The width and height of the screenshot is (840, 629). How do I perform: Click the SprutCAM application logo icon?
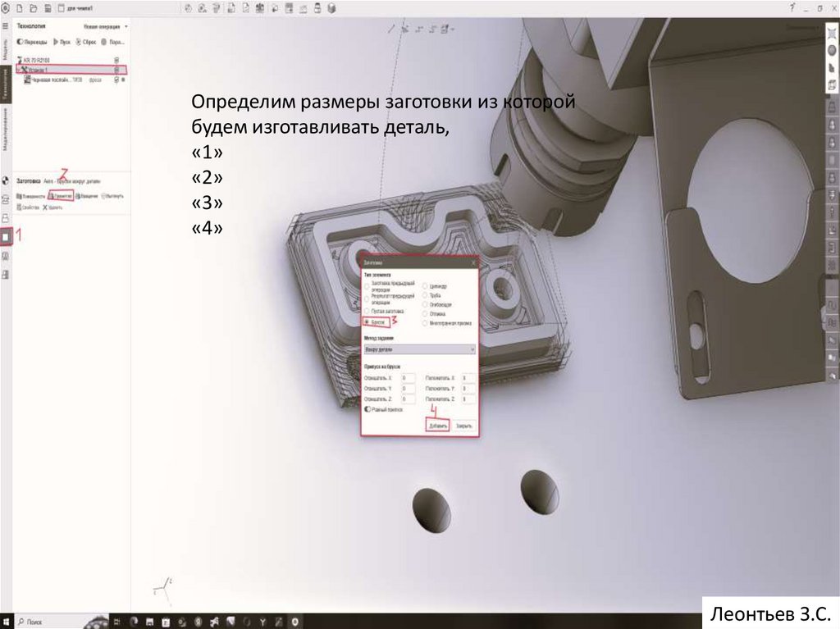click(6, 8)
